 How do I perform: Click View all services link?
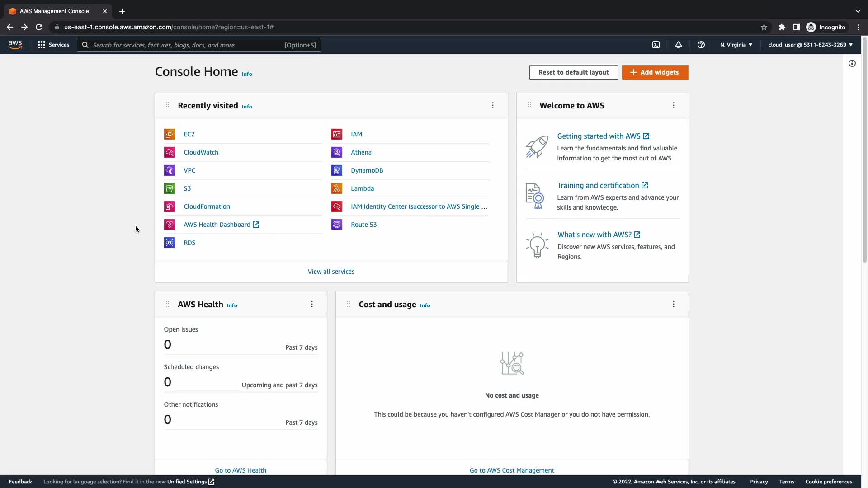point(331,272)
